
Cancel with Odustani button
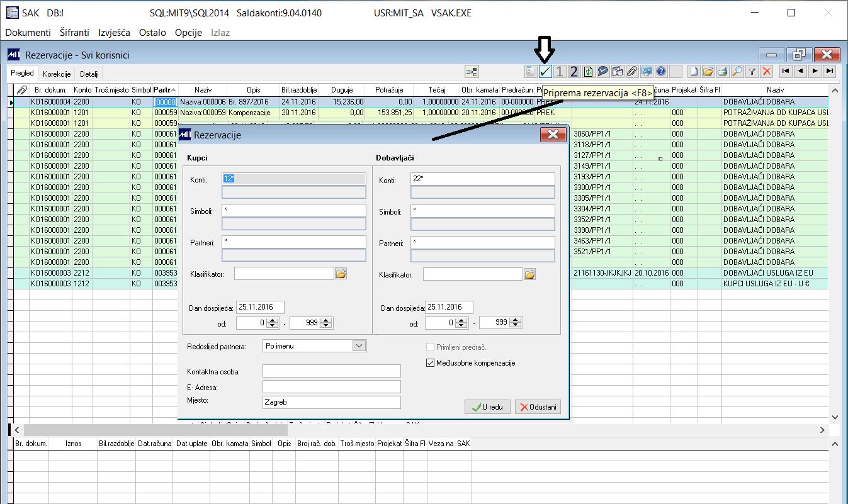click(x=538, y=407)
